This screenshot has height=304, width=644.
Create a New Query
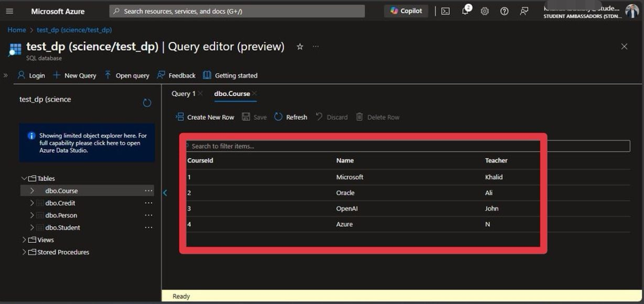pyautogui.click(x=74, y=75)
